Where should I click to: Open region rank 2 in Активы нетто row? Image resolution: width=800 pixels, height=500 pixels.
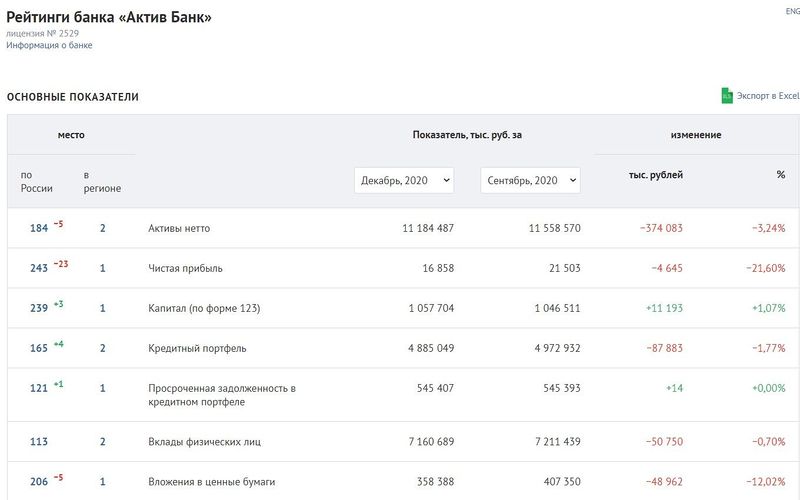(103, 228)
